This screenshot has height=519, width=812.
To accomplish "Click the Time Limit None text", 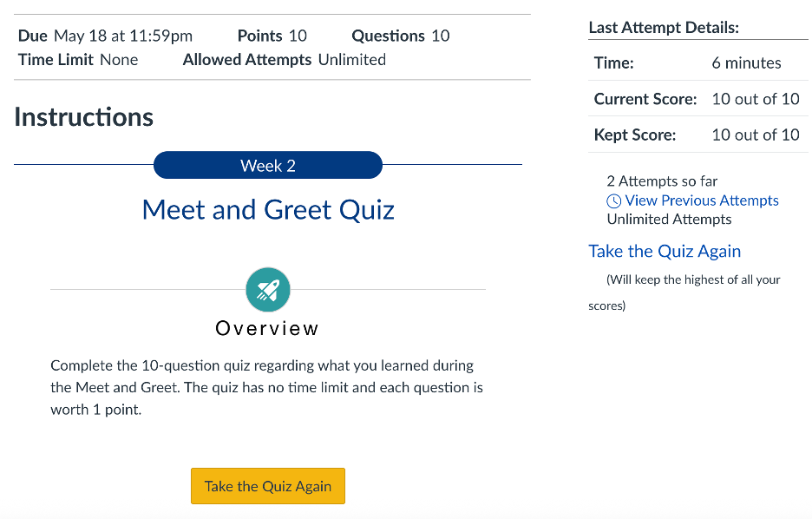I will tap(78, 60).
